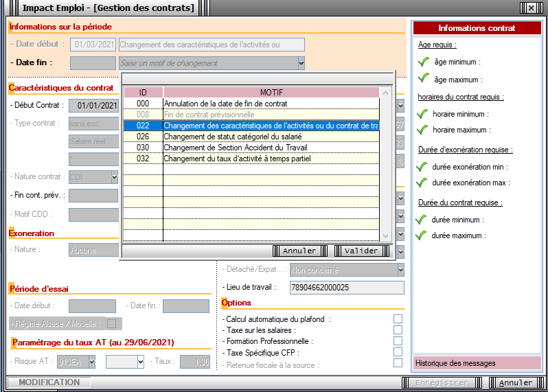Click Valider in the motif popup

point(361,251)
